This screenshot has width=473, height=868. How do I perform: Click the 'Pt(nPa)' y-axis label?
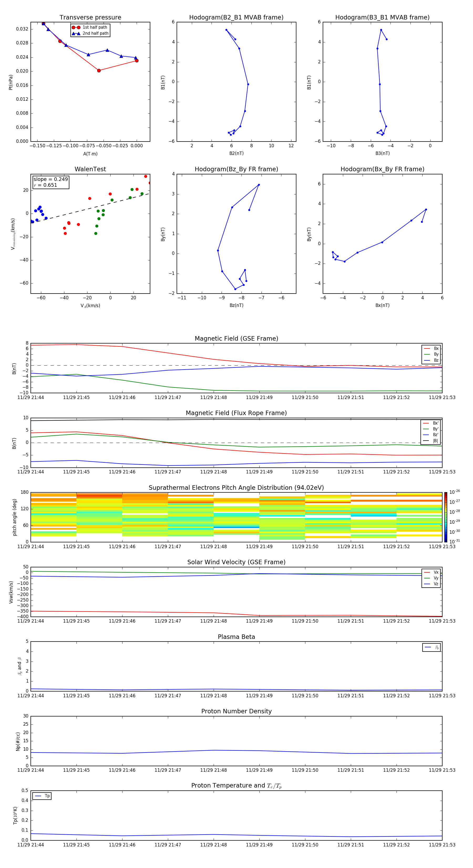(11, 82)
